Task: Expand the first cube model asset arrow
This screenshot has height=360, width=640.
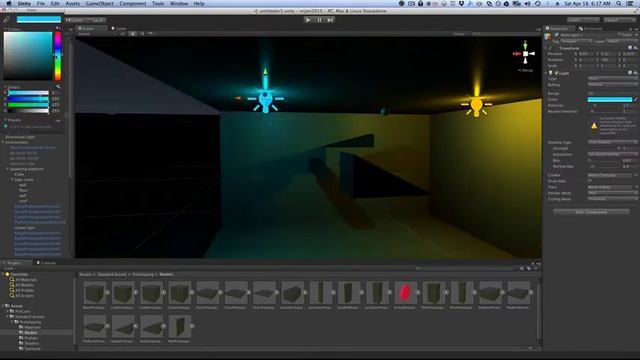Action: (x=107, y=292)
